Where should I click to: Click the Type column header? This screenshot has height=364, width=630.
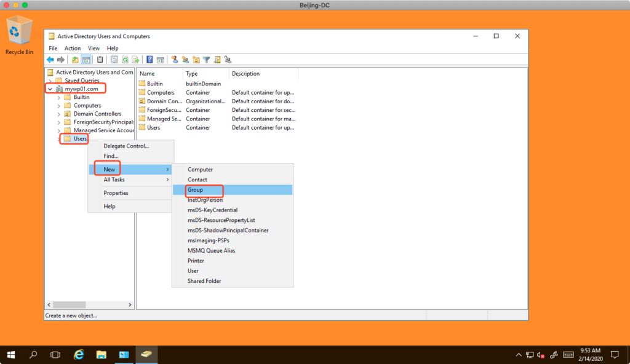[192, 74]
